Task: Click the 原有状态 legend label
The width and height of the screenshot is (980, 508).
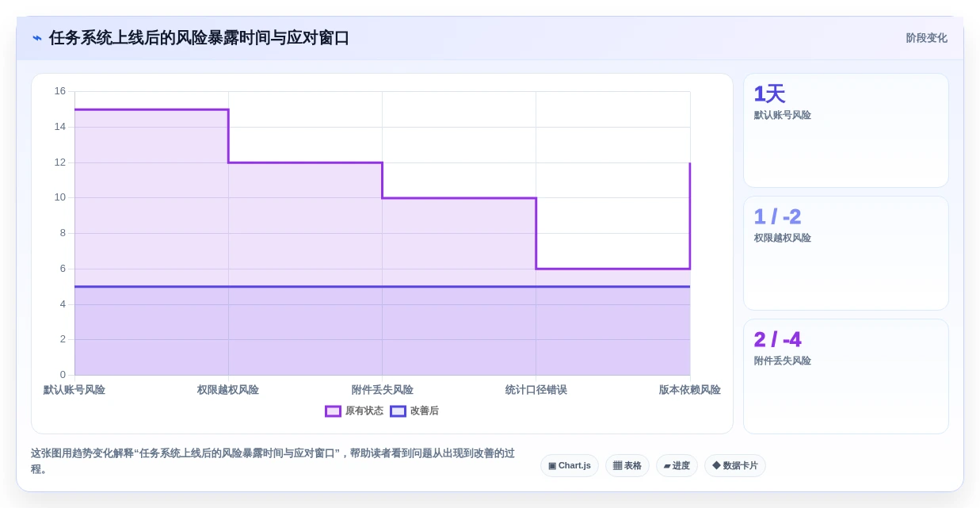Action: point(364,411)
